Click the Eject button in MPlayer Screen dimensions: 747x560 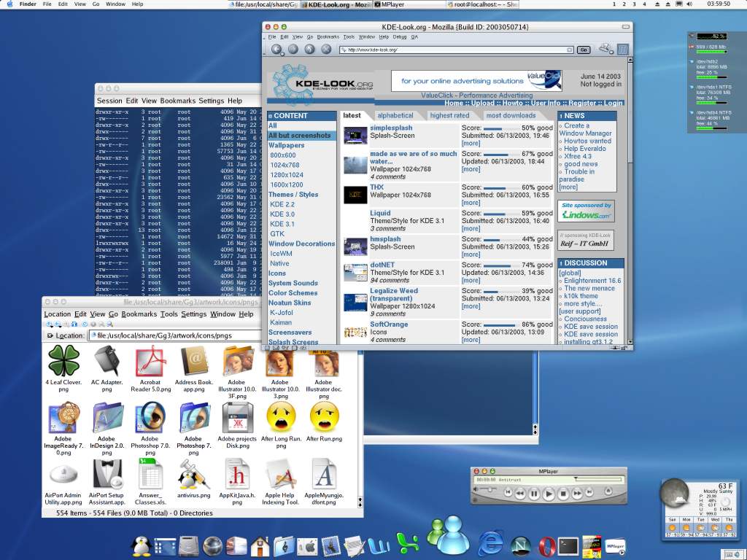608,491
